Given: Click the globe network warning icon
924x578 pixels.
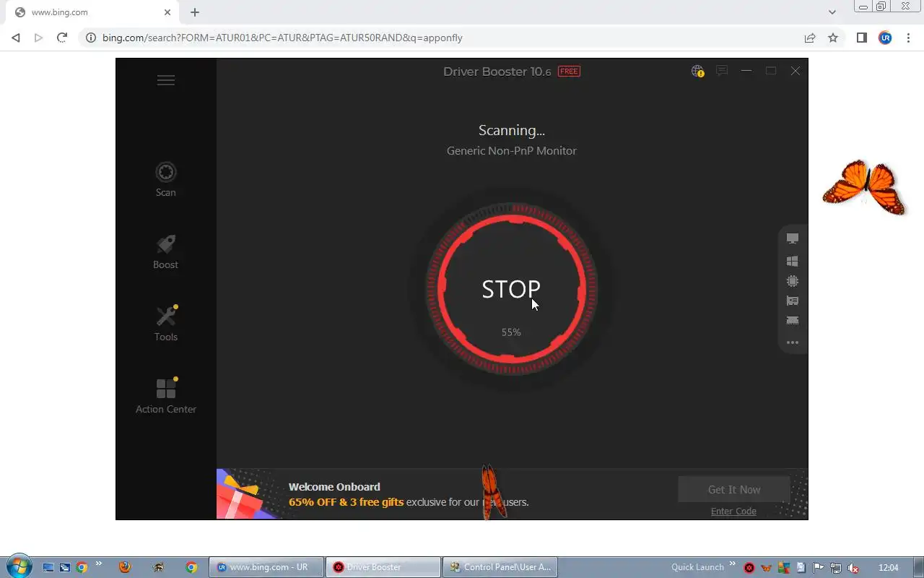Looking at the screenshot, I should 697,71.
